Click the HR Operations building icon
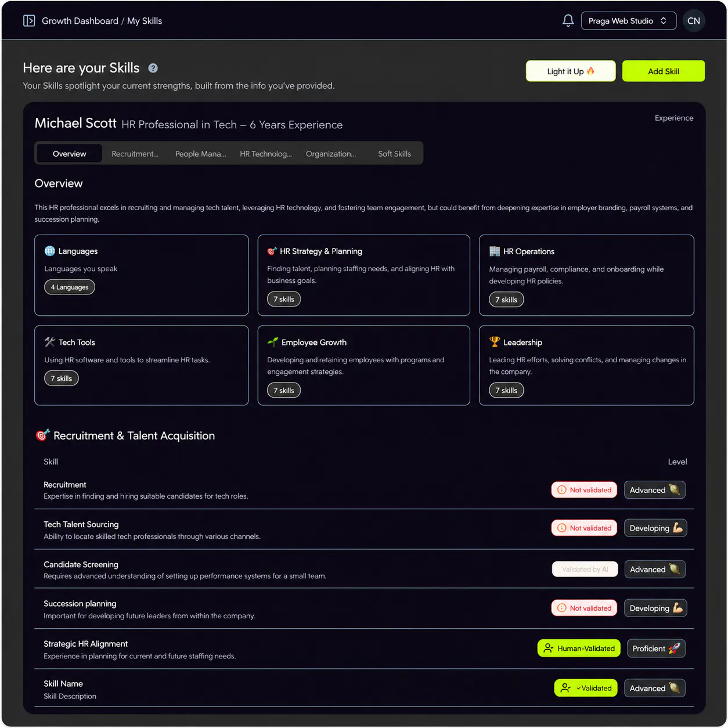The height and width of the screenshot is (728, 728). [x=495, y=251]
